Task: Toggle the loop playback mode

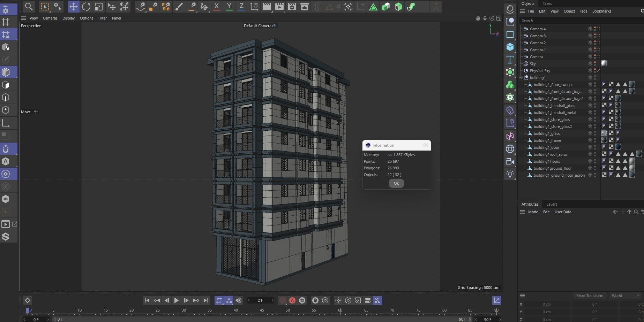Action: tap(219, 300)
